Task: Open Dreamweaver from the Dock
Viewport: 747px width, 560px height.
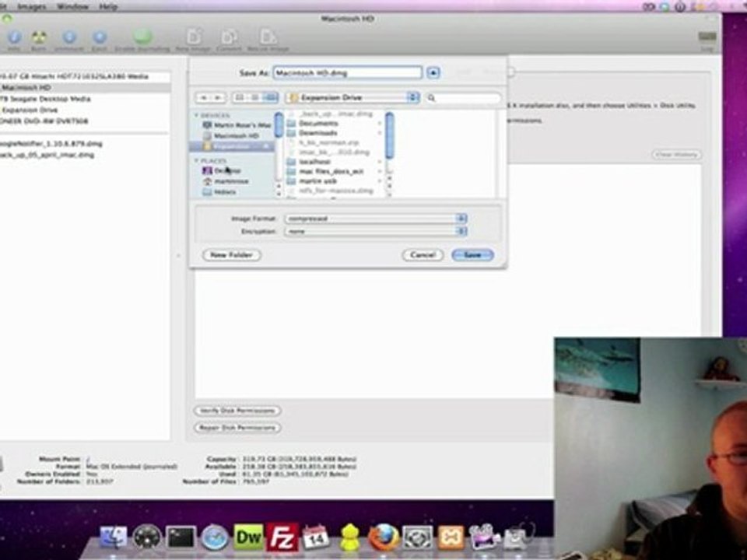Action: coord(248,537)
